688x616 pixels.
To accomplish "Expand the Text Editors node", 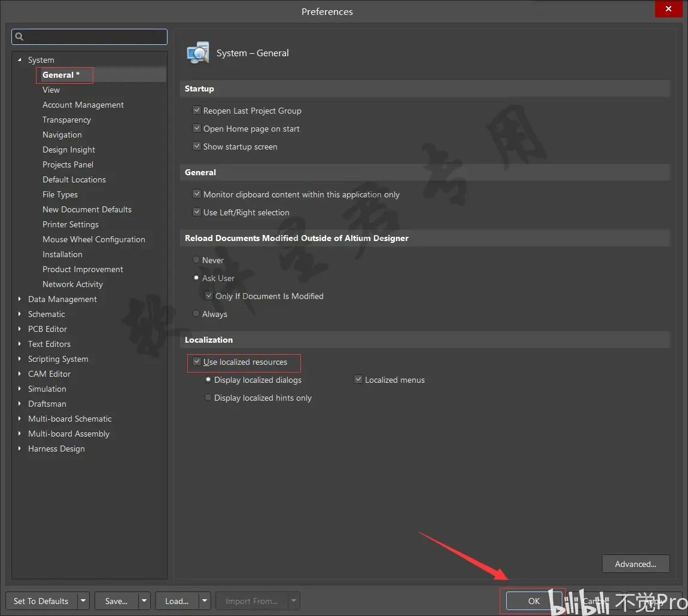I will point(19,343).
